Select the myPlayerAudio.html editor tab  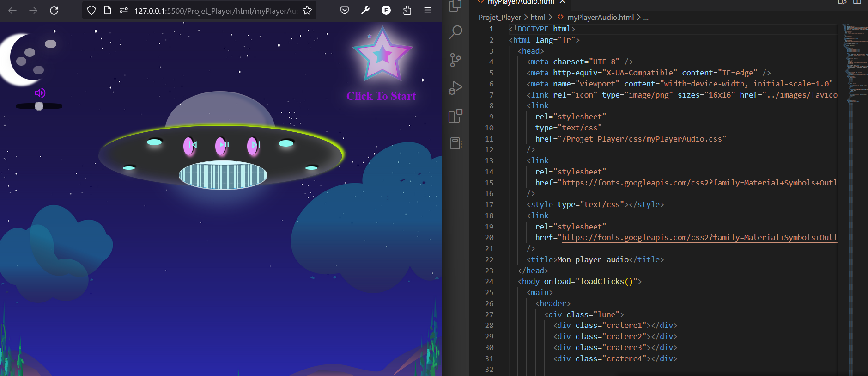(520, 2)
